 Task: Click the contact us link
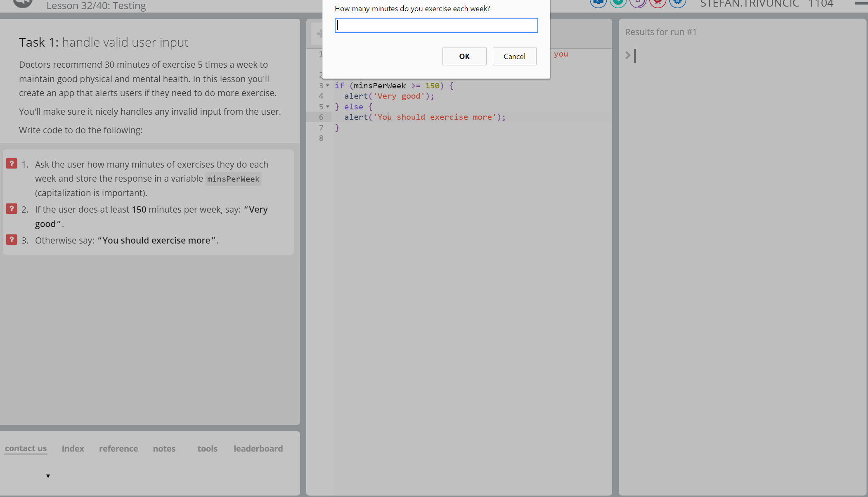point(26,448)
